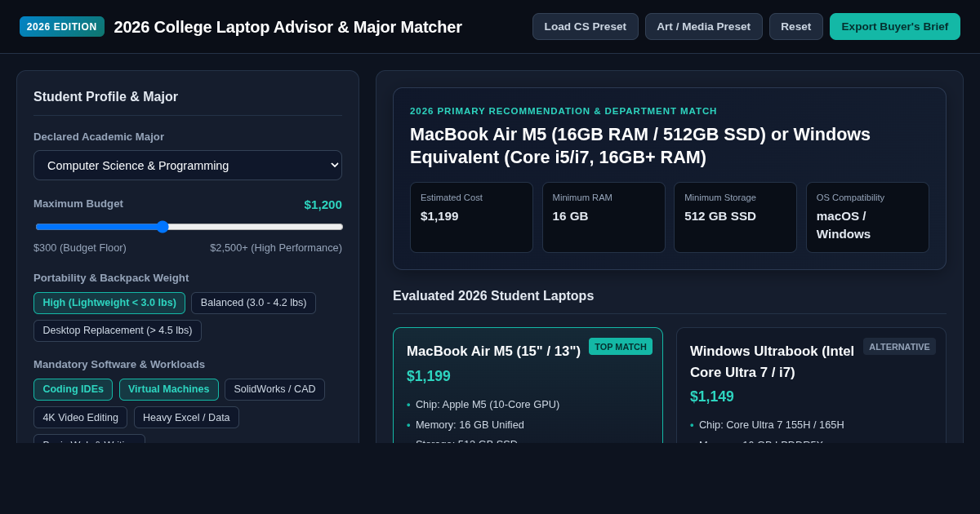Adjust the Maximum Budget slider
Screen dimensions: 980x514
tap(189, 227)
